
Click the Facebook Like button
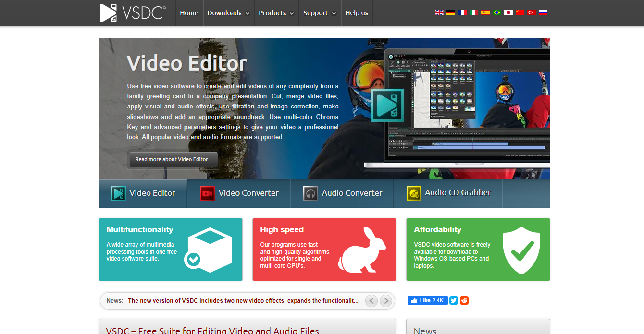click(428, 300)
